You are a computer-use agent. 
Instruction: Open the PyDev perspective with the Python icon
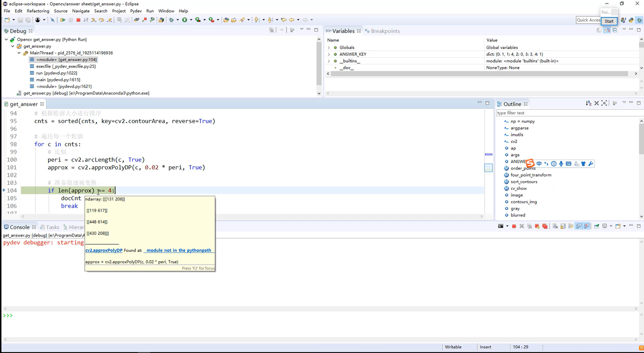631,20
